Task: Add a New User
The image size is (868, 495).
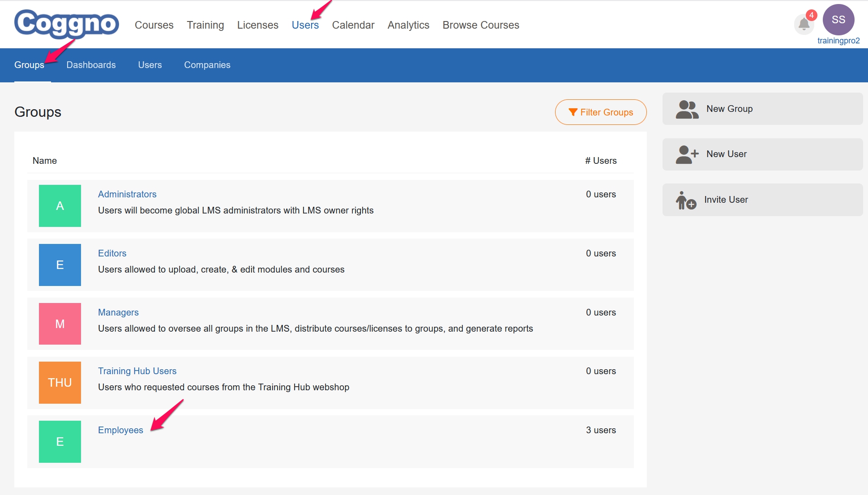Action: coord(762,154)
